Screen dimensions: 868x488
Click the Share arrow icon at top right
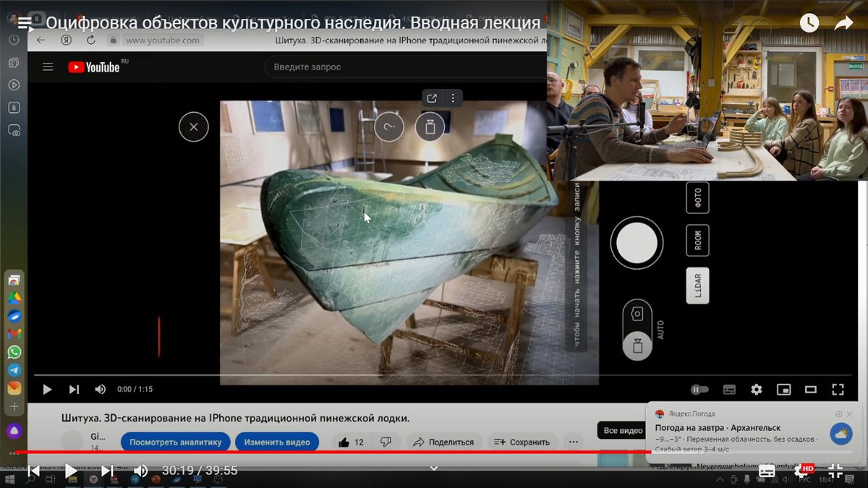(x=843, y=23)
